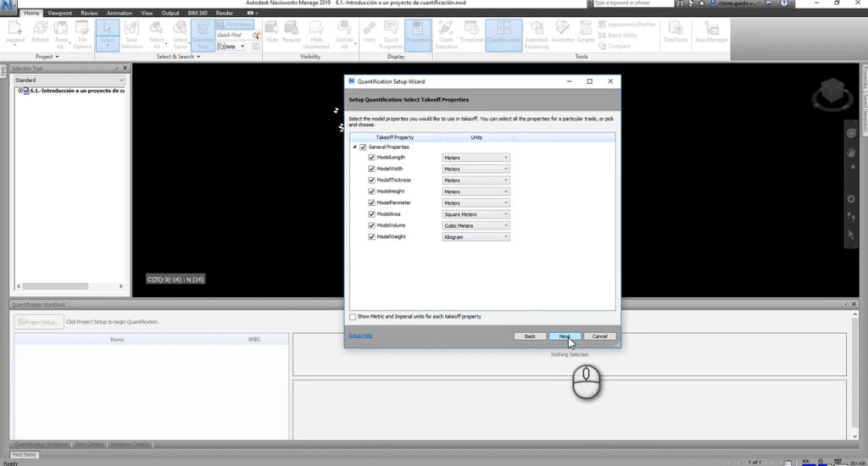The height and width of the screenshot is (466, 868).
Task: Open the ModelVolume units dropdown
Action: click(x=476, y=226)
